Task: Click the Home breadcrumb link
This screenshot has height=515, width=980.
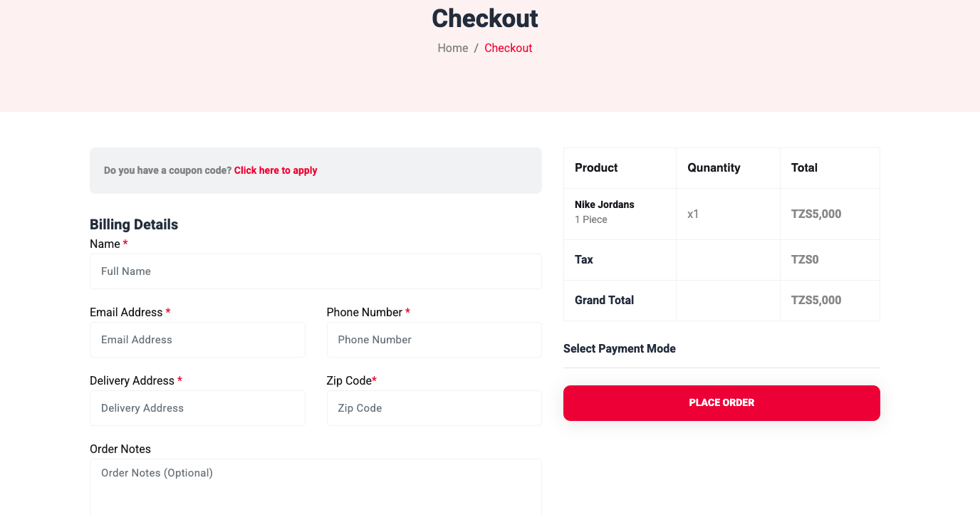Action: click(x=452, y=48)
